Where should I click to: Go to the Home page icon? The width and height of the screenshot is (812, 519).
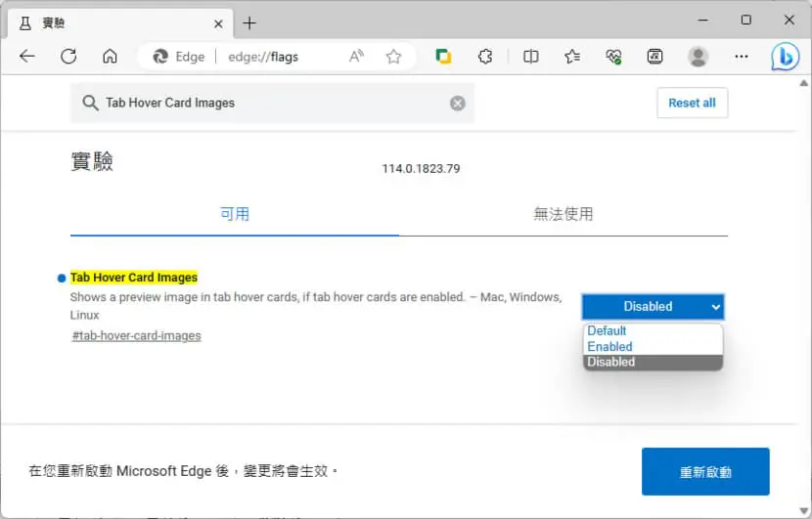tap(110, 56)
